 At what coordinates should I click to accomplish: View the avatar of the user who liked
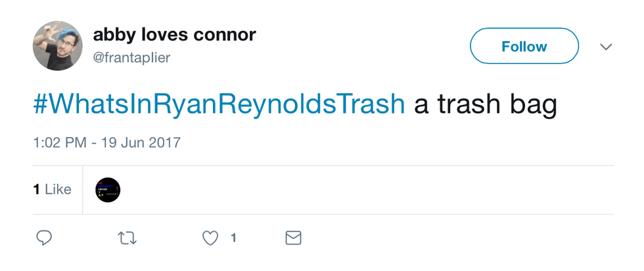108,190
